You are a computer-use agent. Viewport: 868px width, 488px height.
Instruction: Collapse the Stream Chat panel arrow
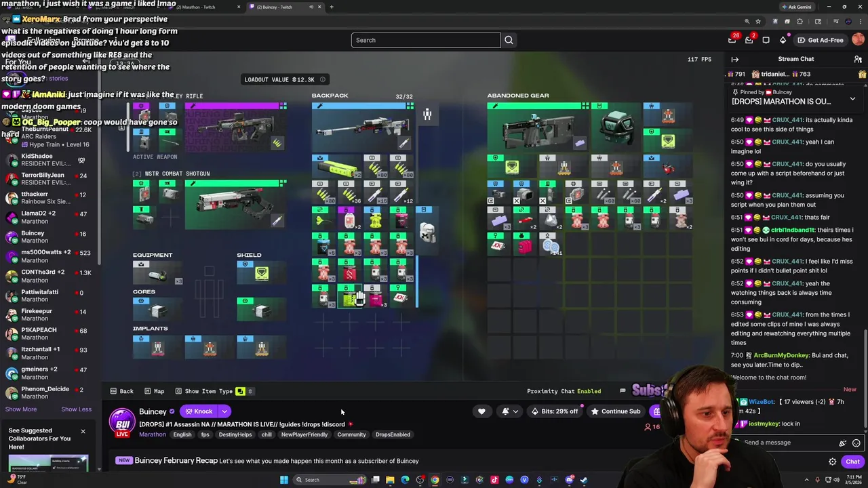click(x=735, y=59)
